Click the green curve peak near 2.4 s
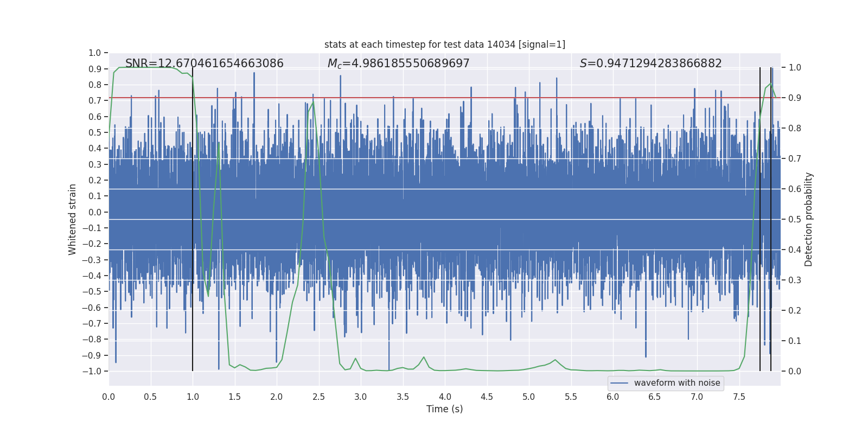 (313, 102)
